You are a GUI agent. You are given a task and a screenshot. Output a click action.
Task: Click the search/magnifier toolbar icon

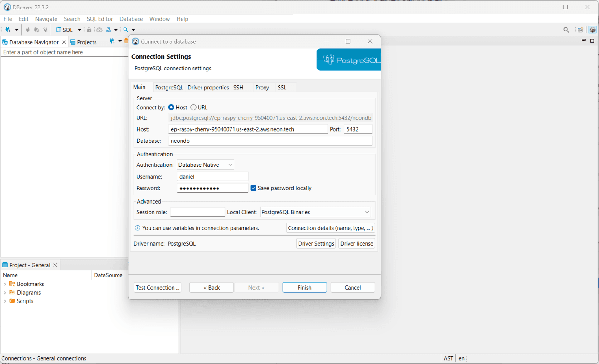[x=127, y=30]
